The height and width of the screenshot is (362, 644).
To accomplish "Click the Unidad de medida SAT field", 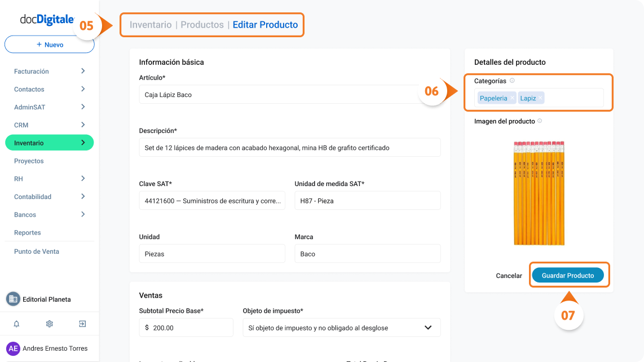I will pos(367,201).
